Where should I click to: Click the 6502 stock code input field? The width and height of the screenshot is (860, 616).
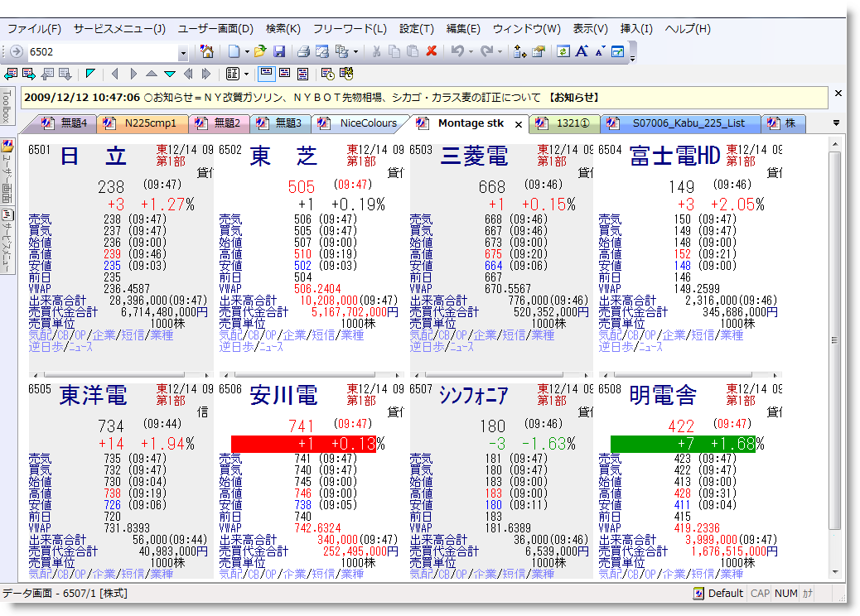[x=102, y=52]
